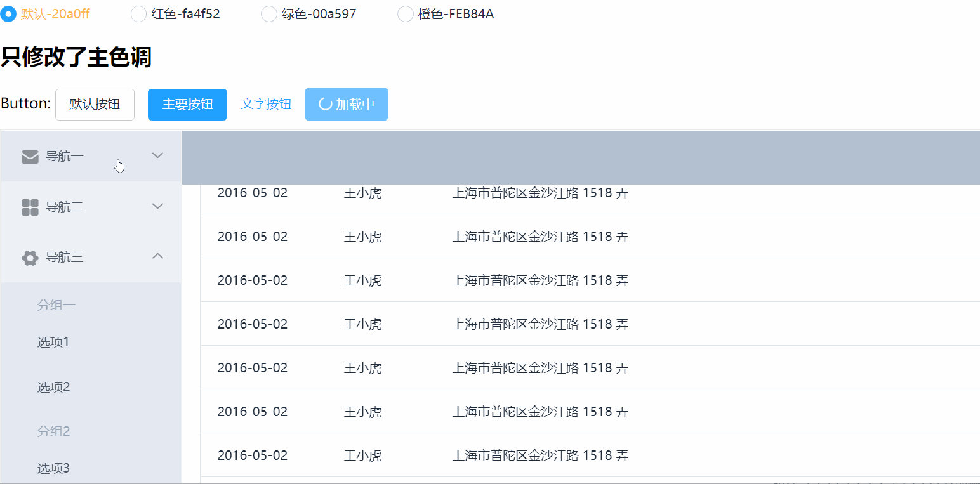Click the 分组一 group title
Screen dimensions: 980x484
[x=56, y=305]
